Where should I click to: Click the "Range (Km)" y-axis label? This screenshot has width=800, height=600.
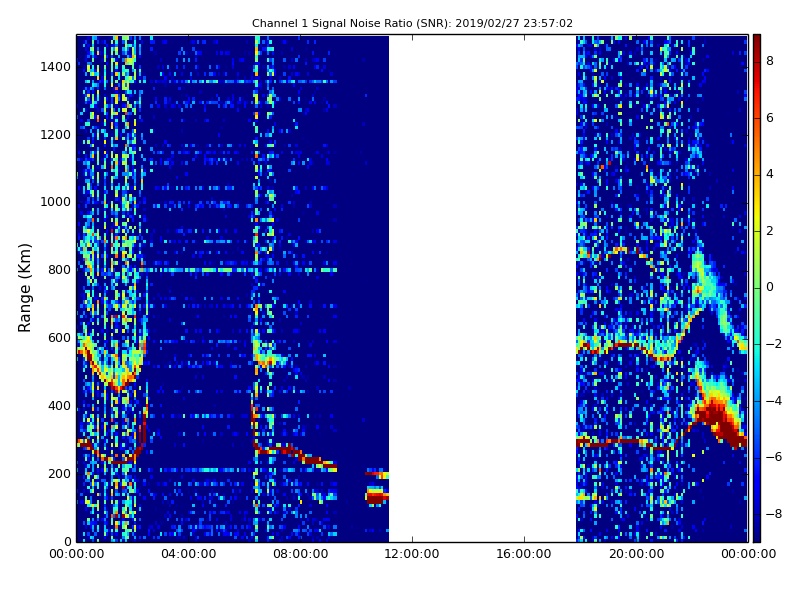pyautogui.click(x=24, y=288)
